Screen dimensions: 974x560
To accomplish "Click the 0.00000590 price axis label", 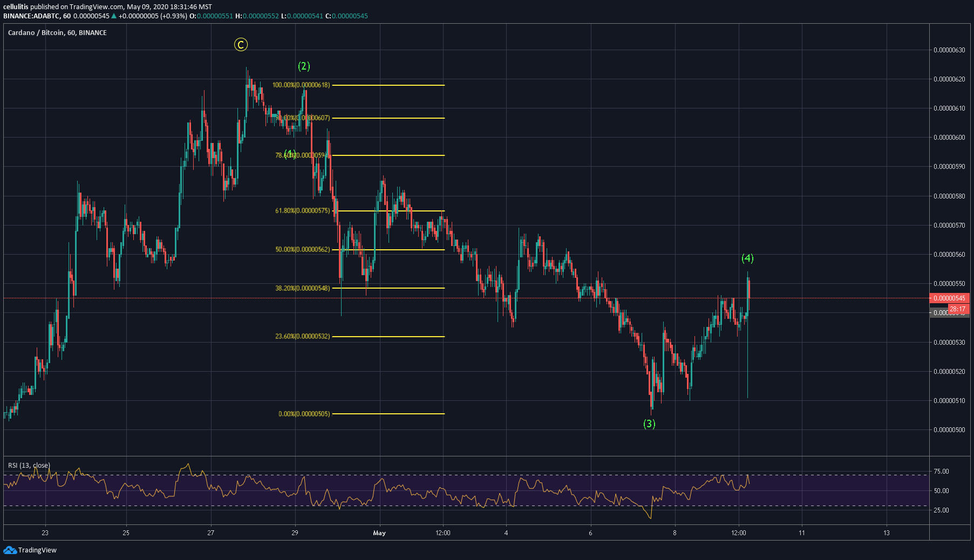I will pos(949,167).
